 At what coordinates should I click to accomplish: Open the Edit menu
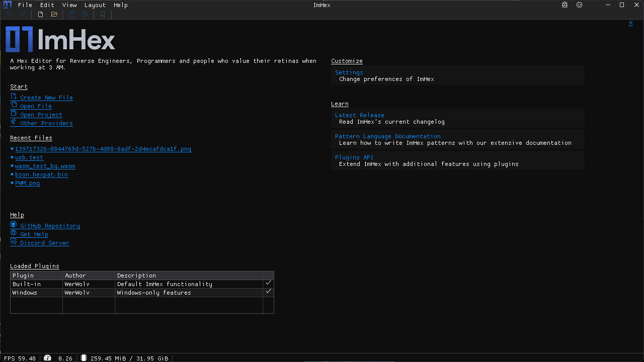point(47,5)
